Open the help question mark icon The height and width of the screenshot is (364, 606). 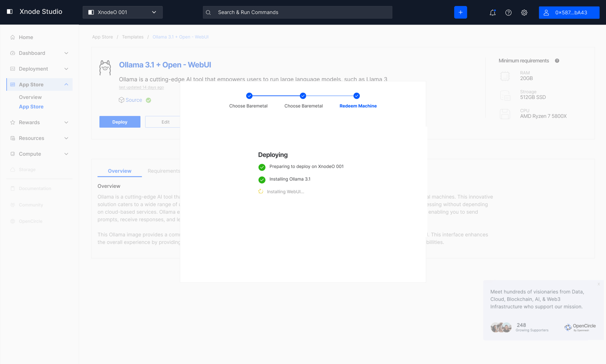(508, 12)
